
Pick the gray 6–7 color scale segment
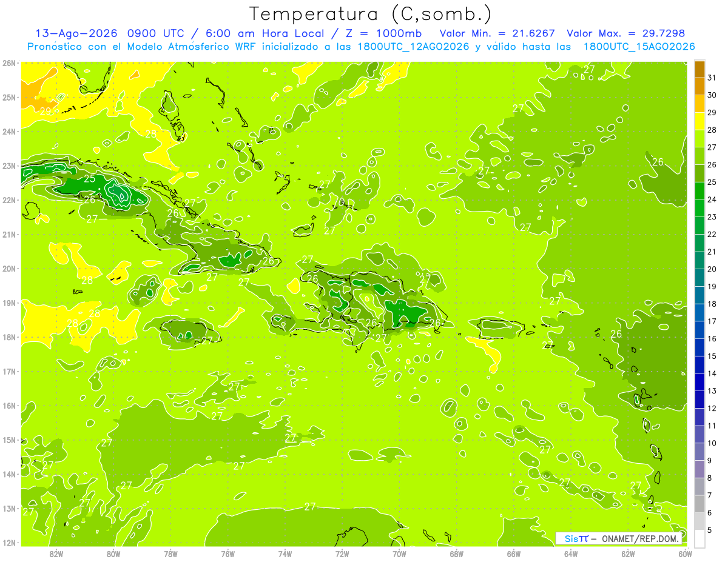point(699,504)
